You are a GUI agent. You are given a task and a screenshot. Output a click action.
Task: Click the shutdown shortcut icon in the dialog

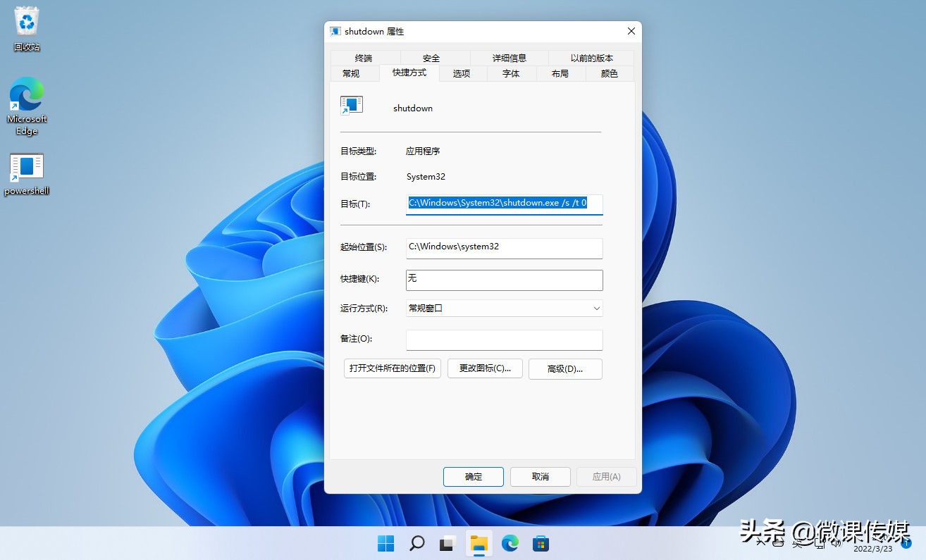[352, 104]
